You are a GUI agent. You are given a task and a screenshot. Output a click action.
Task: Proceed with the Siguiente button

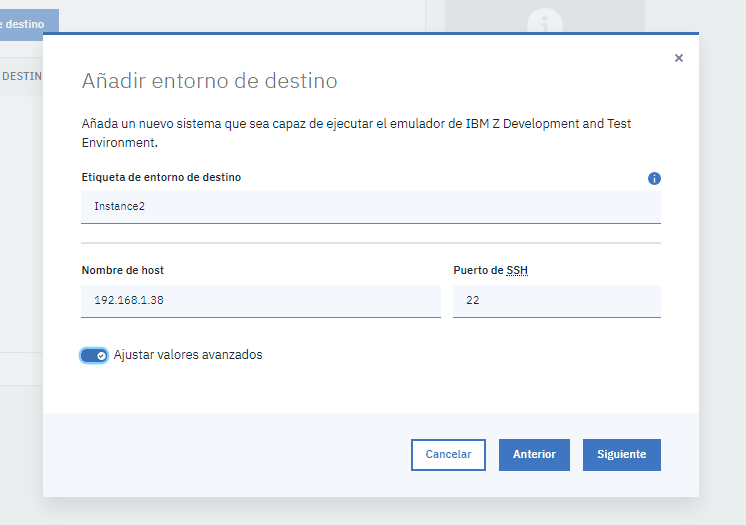coord(621,454)
